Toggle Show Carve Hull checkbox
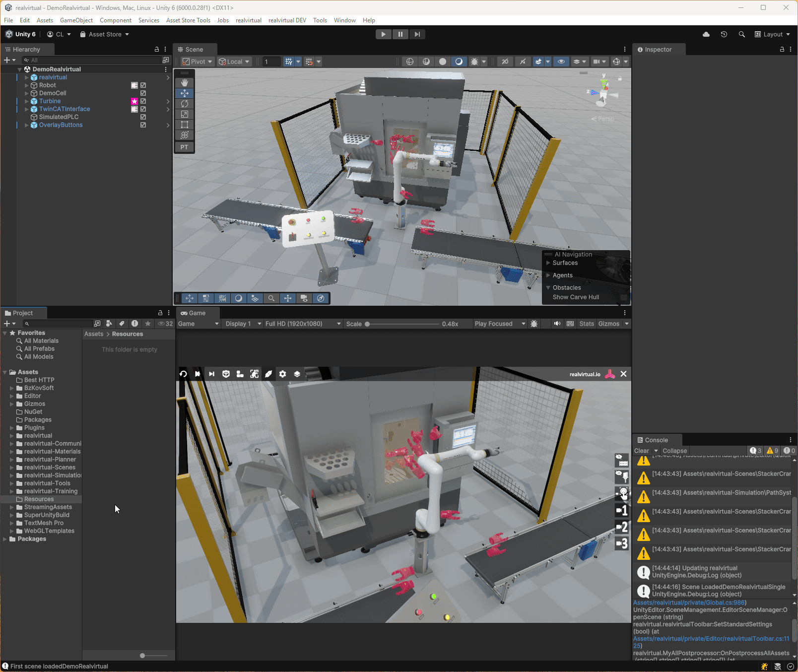The height and width of the screenshot is (672, 798). pos(623,297)
